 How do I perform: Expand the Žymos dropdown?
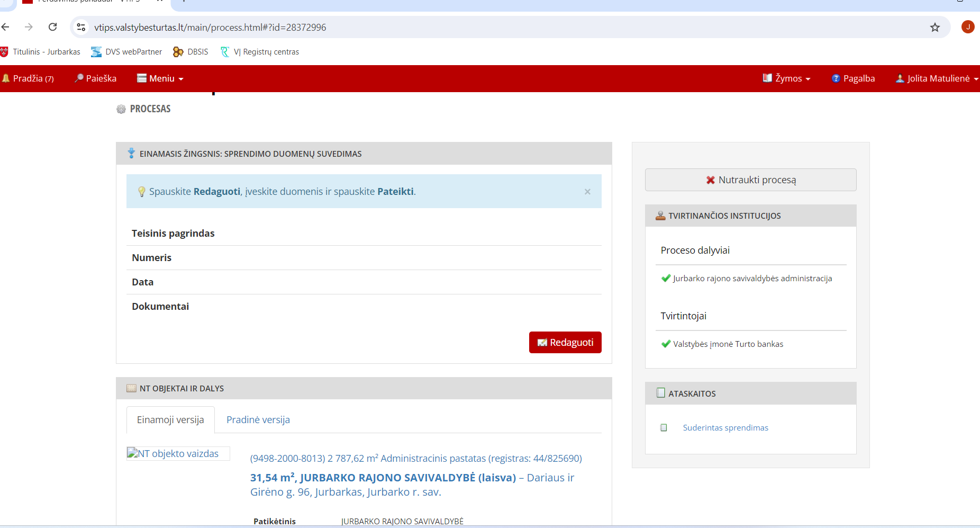(x=787, y=78)
